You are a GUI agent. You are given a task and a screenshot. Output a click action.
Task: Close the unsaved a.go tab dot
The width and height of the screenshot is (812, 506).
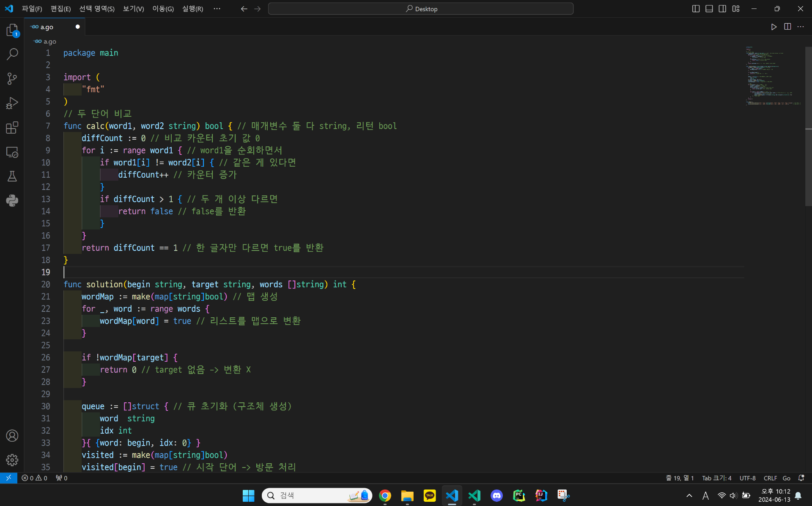[x=77, y=27]
